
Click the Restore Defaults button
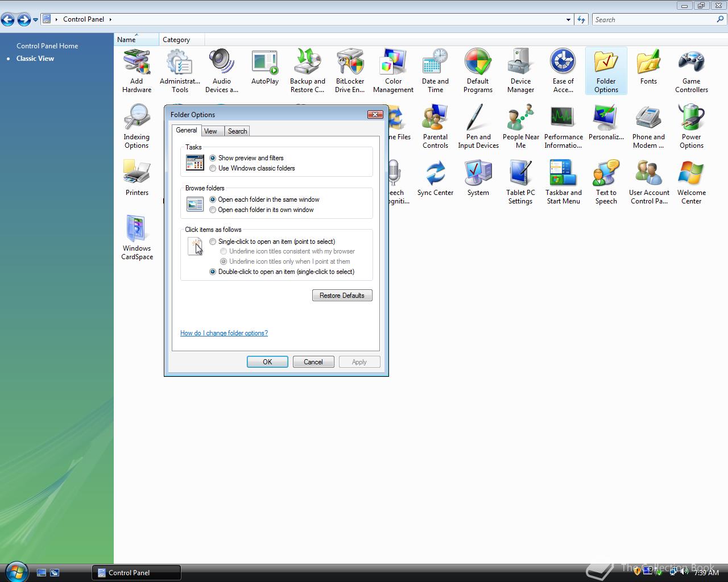[342, 296]
